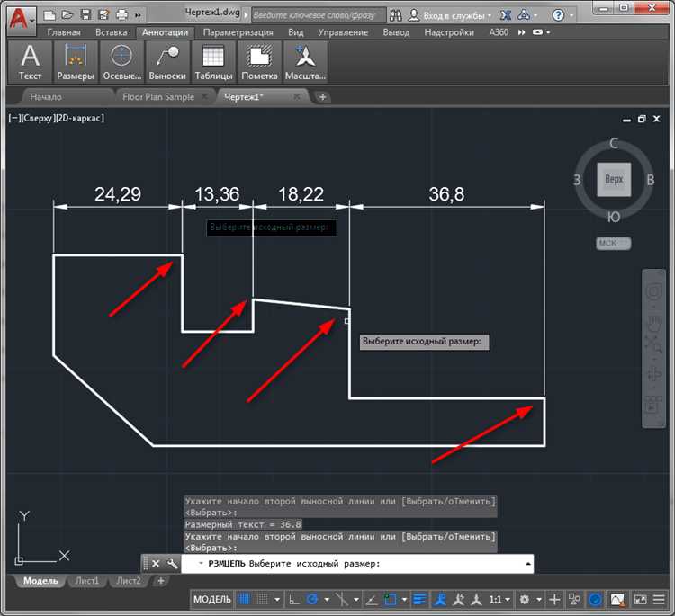675x616 pixels.
Task: Click the 18,22 dimension text
Action: click(x=301, y=194)
